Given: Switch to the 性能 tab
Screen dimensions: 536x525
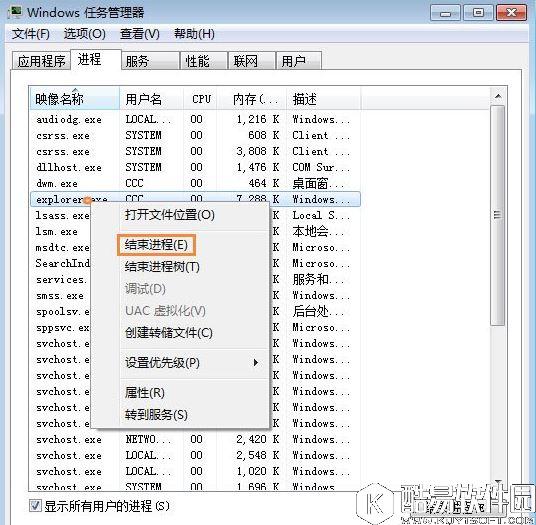Looking at the screenshot, I should (x=203, y=61).
